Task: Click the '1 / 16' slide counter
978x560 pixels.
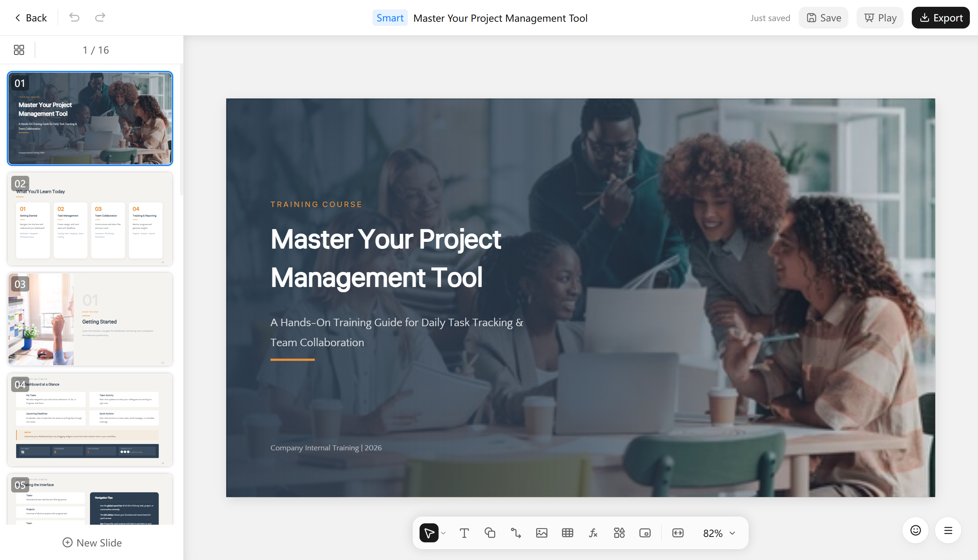Action: pos(96,50)
